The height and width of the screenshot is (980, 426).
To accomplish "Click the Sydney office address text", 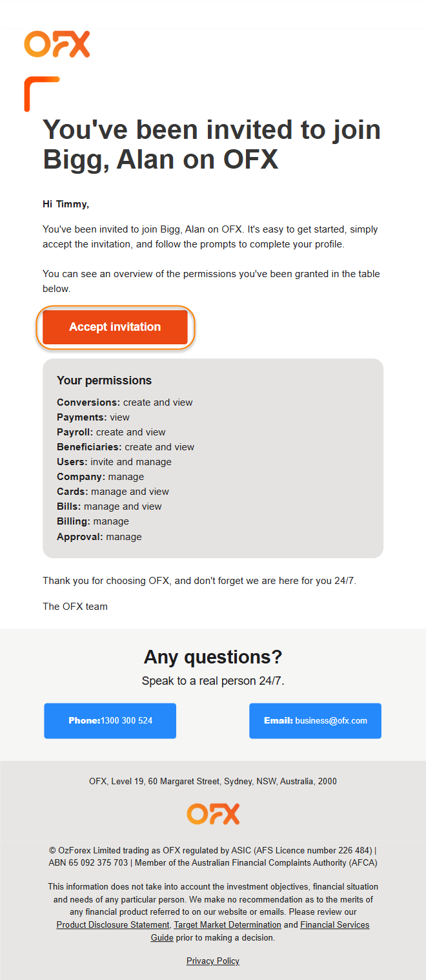I will click(x=213, y=781).
